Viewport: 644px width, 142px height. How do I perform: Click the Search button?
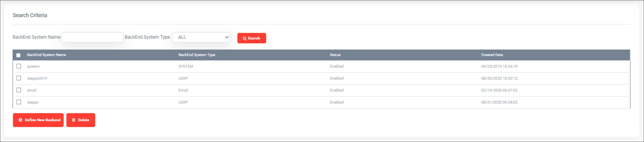pyautogui.click(x=251, y=38)
